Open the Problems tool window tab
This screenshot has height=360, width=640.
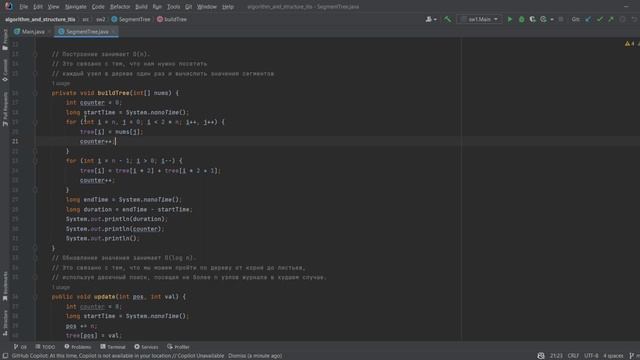coord(78,347)
